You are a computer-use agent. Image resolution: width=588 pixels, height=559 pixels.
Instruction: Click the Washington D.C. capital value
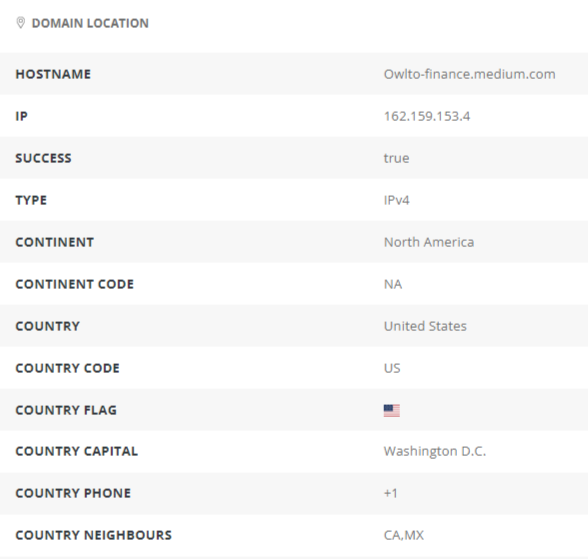435,451
